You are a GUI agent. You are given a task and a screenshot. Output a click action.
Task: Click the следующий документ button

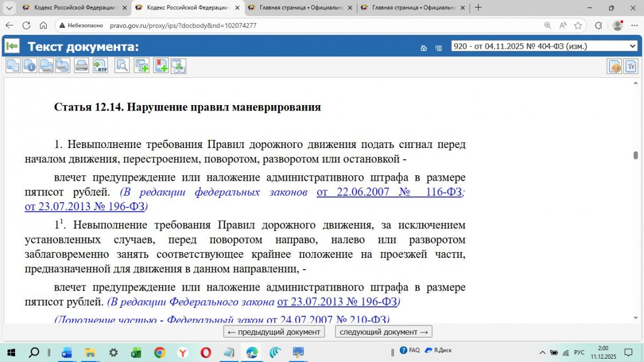coord(384,332)
